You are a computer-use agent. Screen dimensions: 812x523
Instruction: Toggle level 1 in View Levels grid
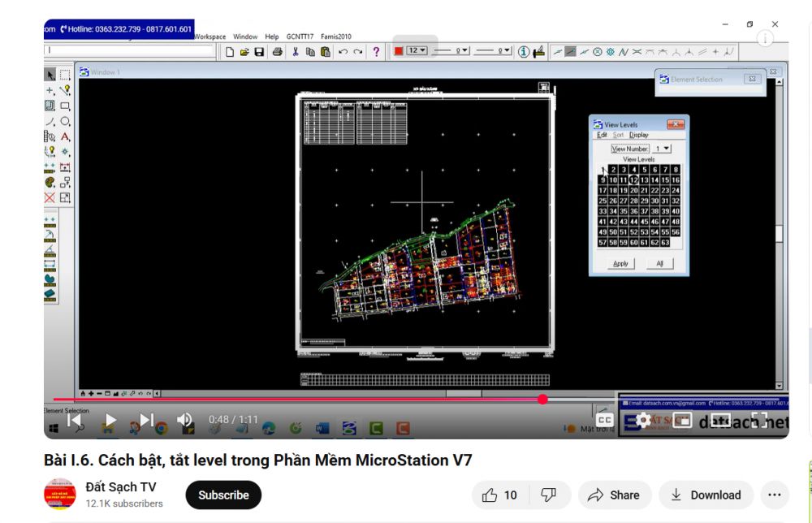point(603,170)
